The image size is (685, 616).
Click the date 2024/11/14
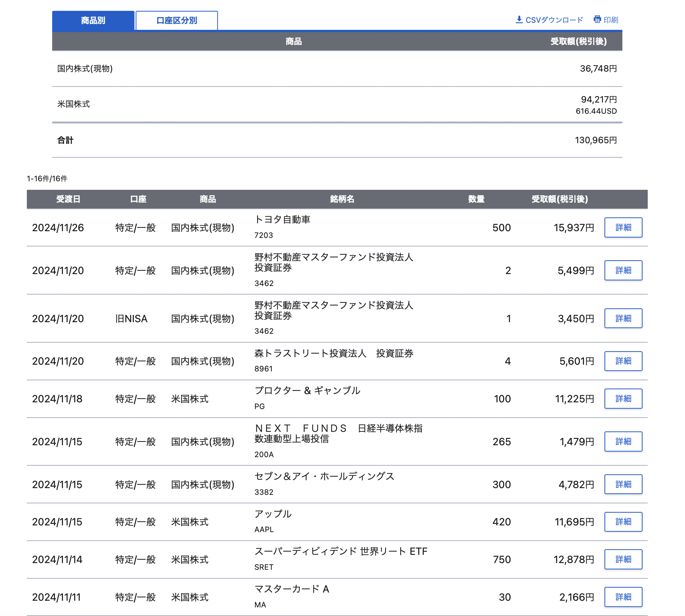(x=57, y=560)
